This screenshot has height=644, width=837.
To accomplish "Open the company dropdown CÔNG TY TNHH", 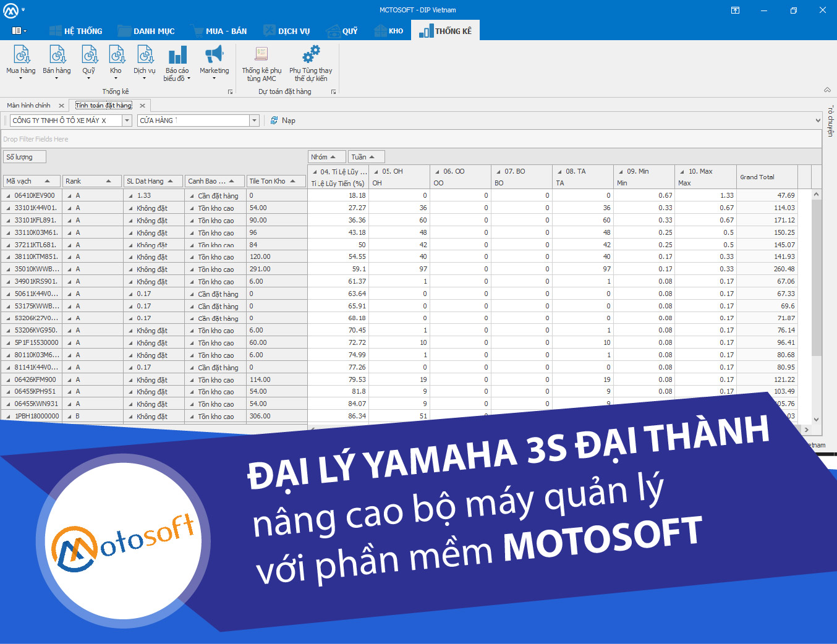I will (127, 121).
